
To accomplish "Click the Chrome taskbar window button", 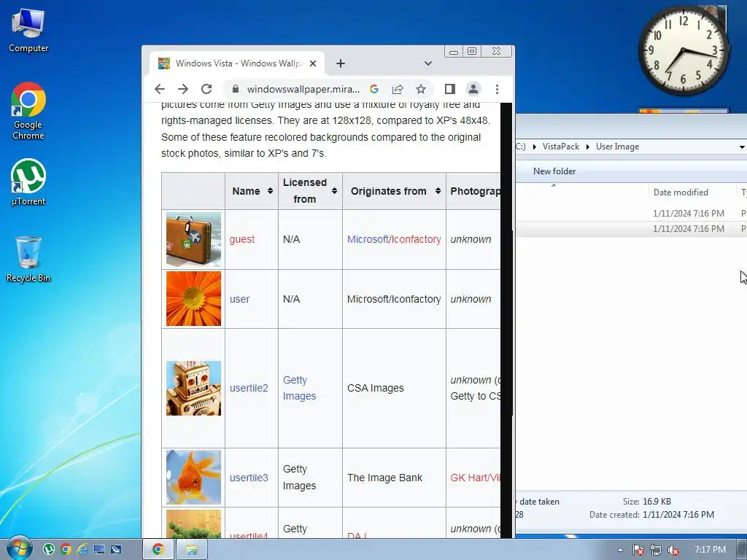I will pos(158,550).
